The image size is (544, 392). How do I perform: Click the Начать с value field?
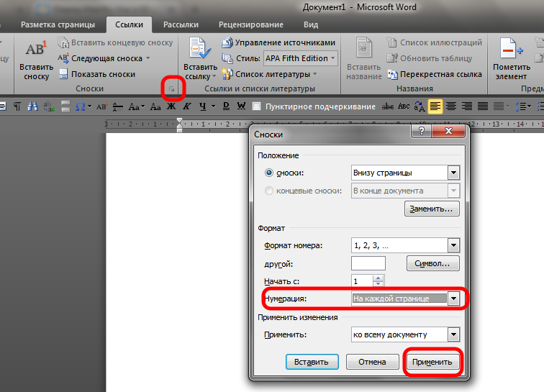tap(362, 281)
